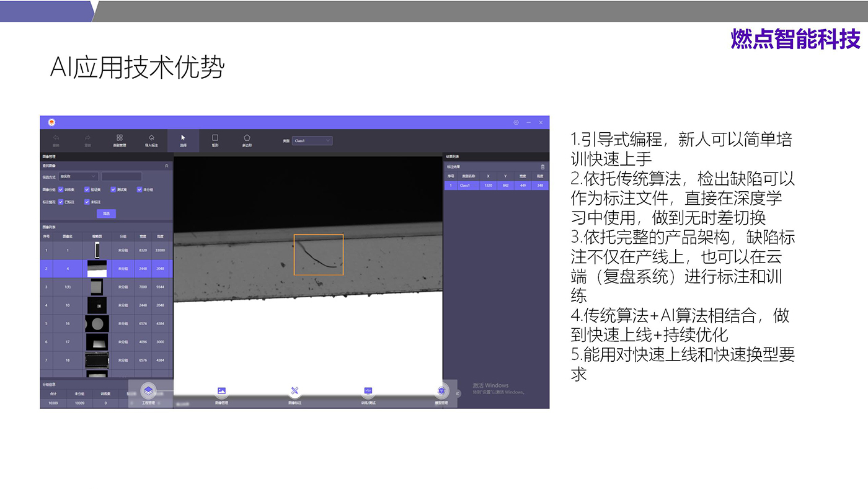Switch to image annotation (图像标注) tab
The height and width of the screenshot is (489, 868).
click(x=295, y=392)
